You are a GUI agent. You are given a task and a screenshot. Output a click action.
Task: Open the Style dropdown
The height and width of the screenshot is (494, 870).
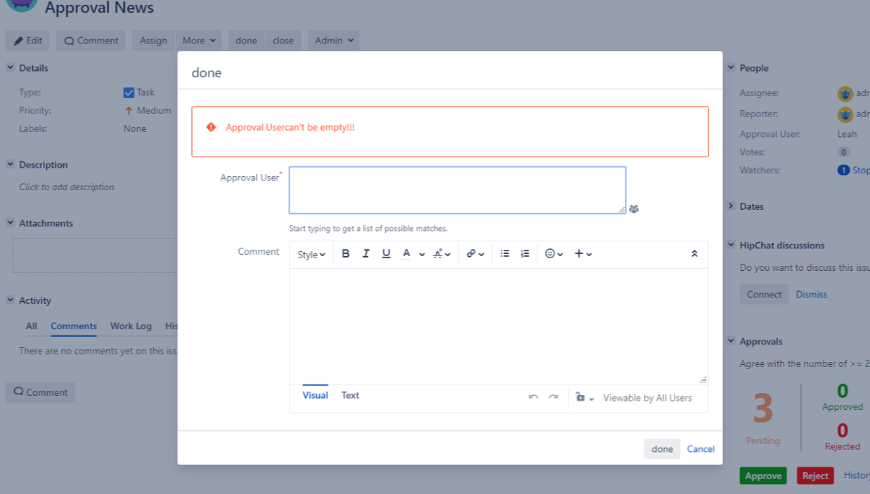coord(311,254)
